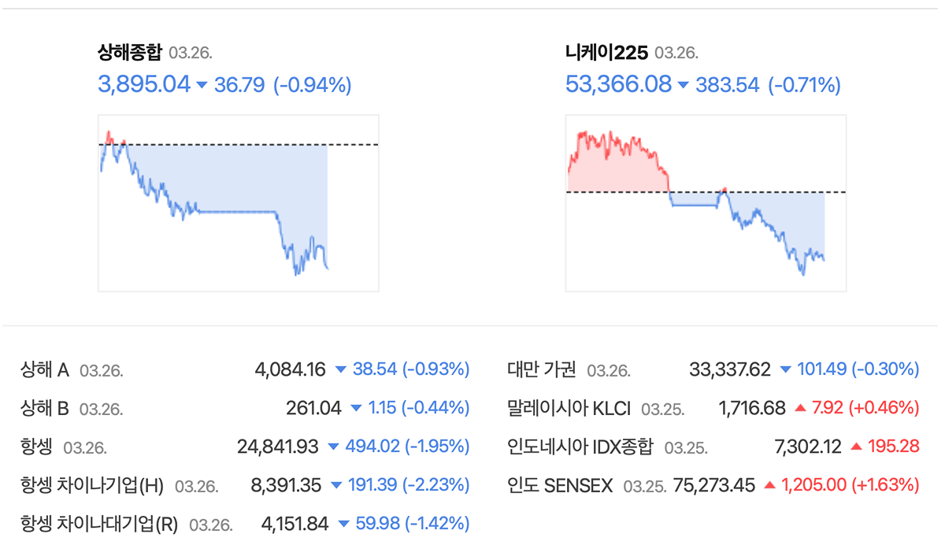The height and width of the screenshot is (560, 945).
Task: Click the 인도 SENSEX index name
Action: pyautogui.click(x=560, y=486)
